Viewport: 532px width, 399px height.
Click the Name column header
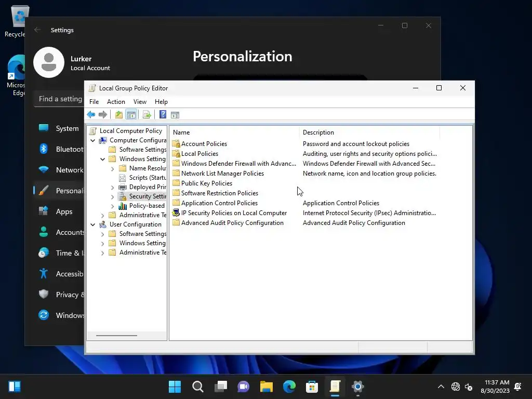pos(234,132)
